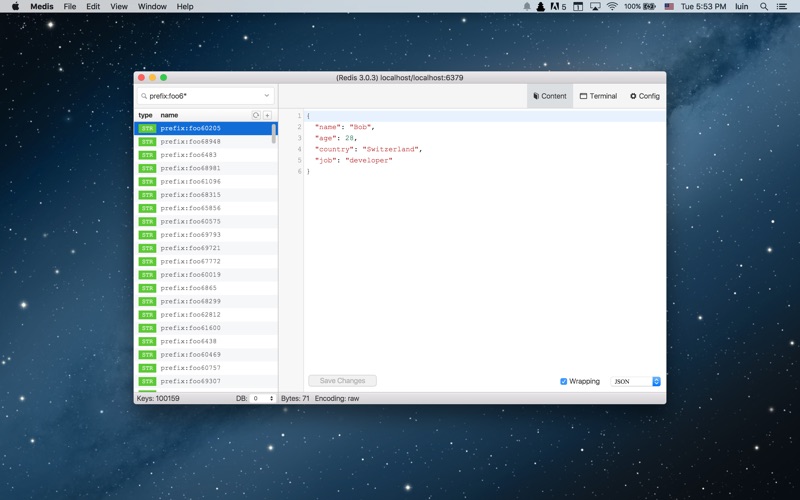Click the Tue 5:53 PM clock
This screenshot has width=800, height=500.
click(x=703, y=7)
